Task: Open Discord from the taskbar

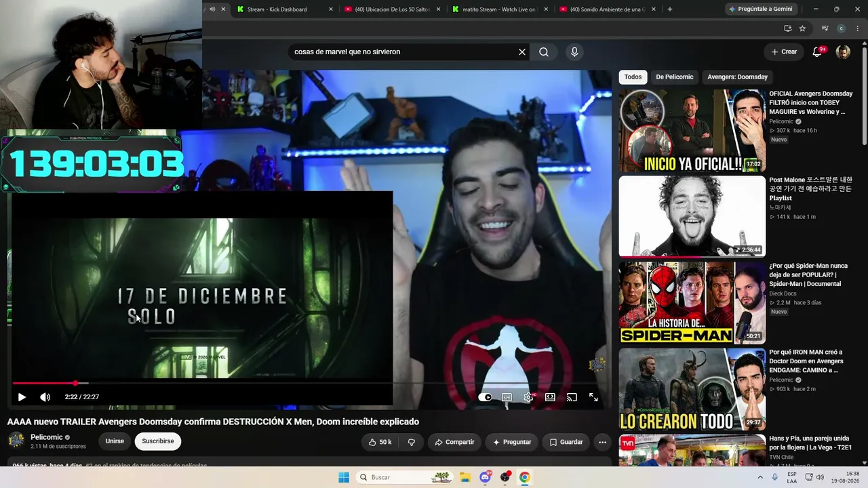Action: [486, 477]
